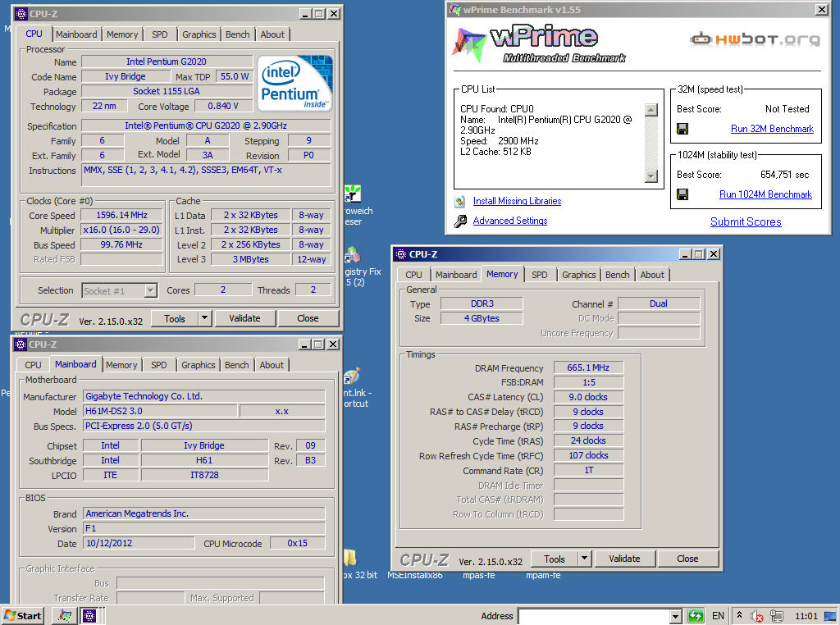Image resolution: width=840 pixels, height=625 pixels.
Task: Click the green Go refresh icon beside Address bar
Action: click(x=696, y=616)
